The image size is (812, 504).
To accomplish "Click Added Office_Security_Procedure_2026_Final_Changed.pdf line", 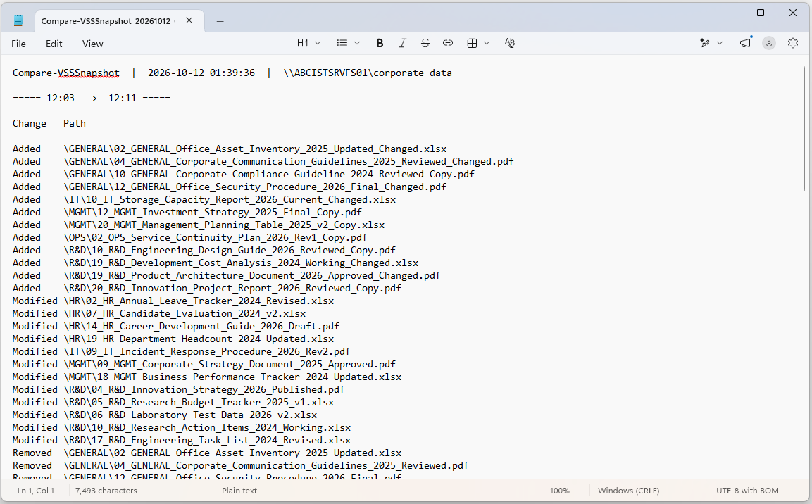I will (230, 187).
